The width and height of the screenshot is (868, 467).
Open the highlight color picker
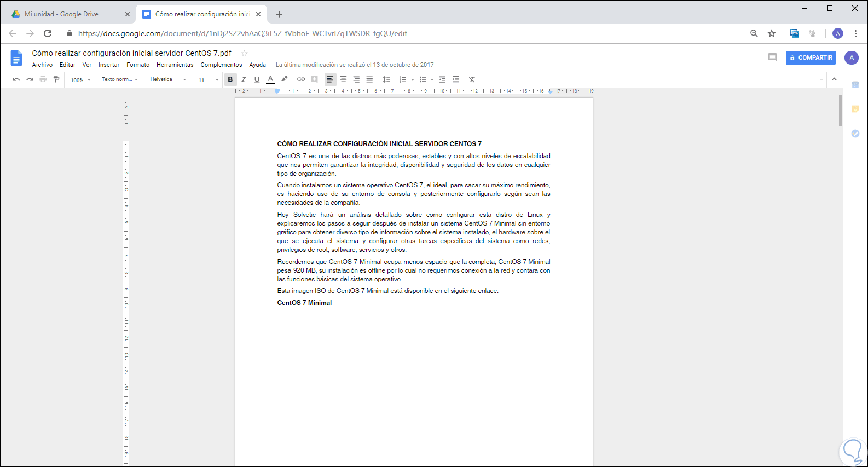pyautogui.click(x=284, y=79)
